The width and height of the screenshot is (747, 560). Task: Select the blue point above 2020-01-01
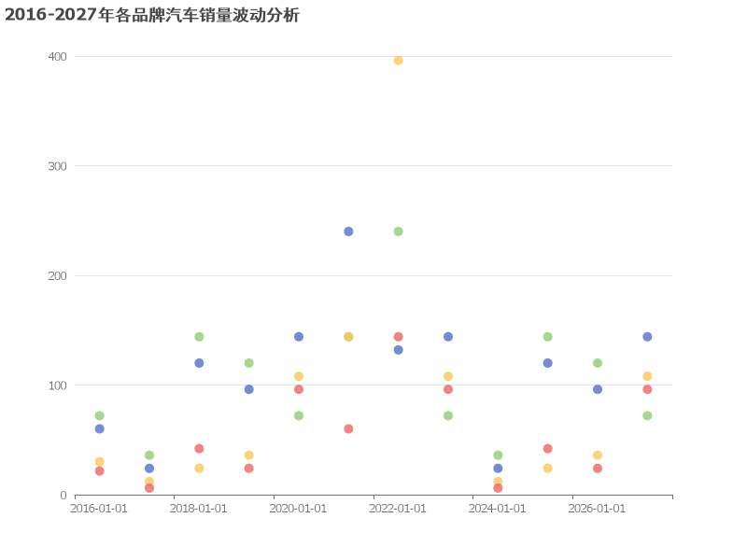299,337
